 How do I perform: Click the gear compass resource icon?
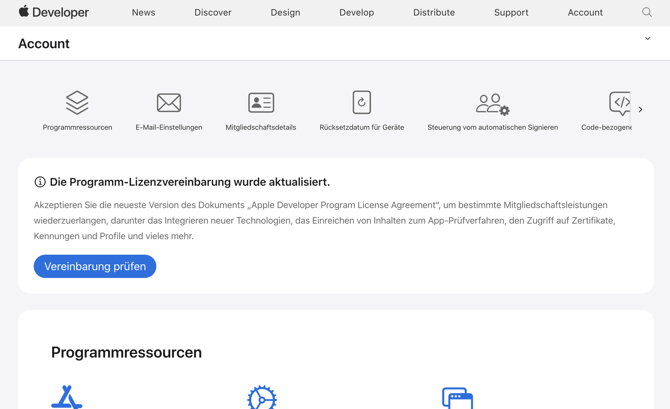click(262, 398)
